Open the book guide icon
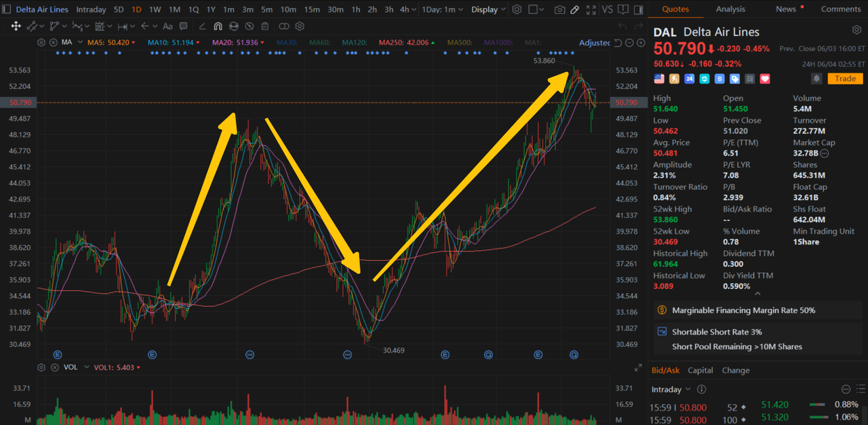The image size is (868, 425). 622,10
